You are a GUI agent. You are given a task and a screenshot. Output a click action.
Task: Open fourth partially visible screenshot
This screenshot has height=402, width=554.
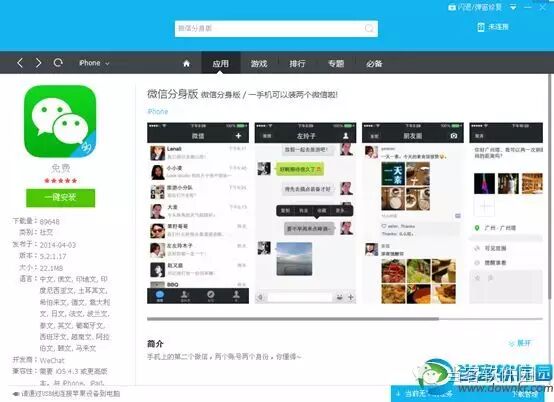tap(506, 213)
